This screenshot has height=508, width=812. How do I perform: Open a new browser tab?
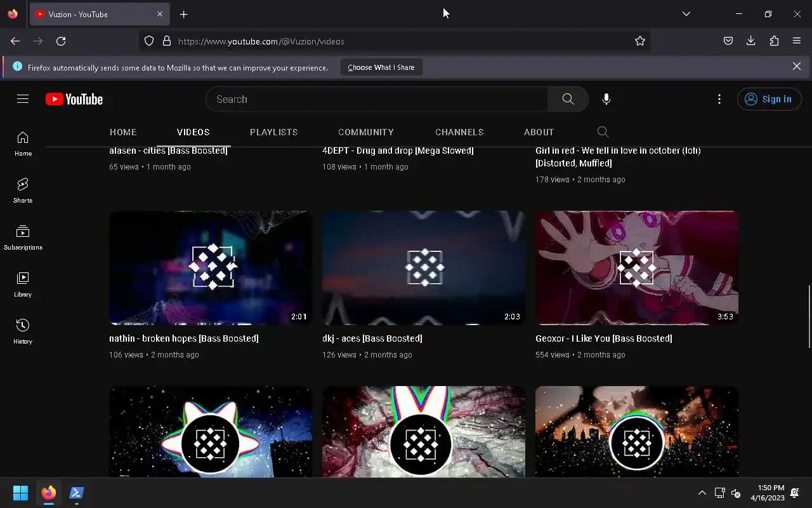point(184,14)
